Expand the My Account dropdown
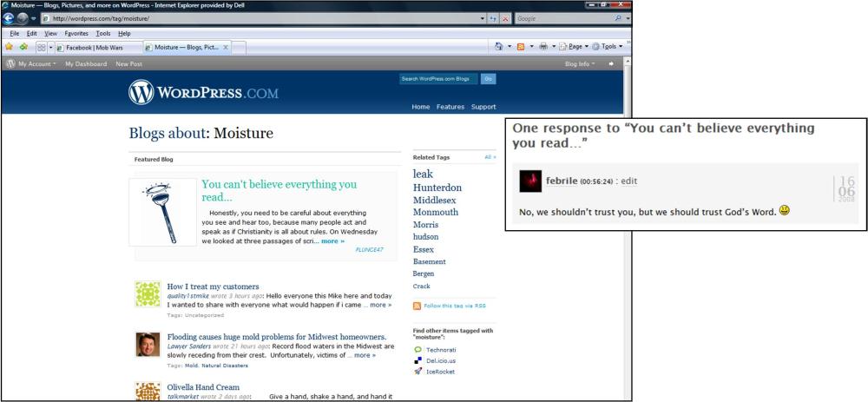Image resolution: width=868 pixels, height=402 pixels. pos(36,63)
